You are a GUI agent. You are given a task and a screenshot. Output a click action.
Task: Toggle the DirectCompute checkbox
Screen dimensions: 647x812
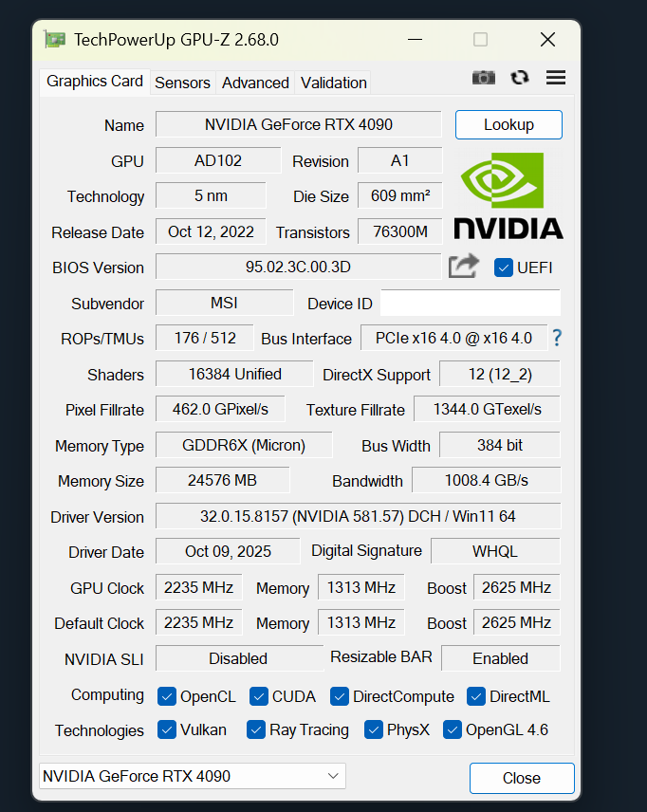point(340,696)
